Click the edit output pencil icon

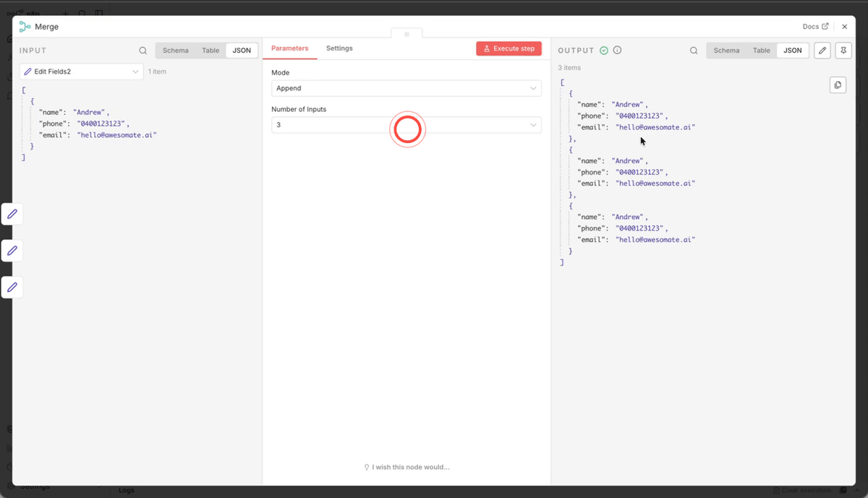tap(822, 51)
